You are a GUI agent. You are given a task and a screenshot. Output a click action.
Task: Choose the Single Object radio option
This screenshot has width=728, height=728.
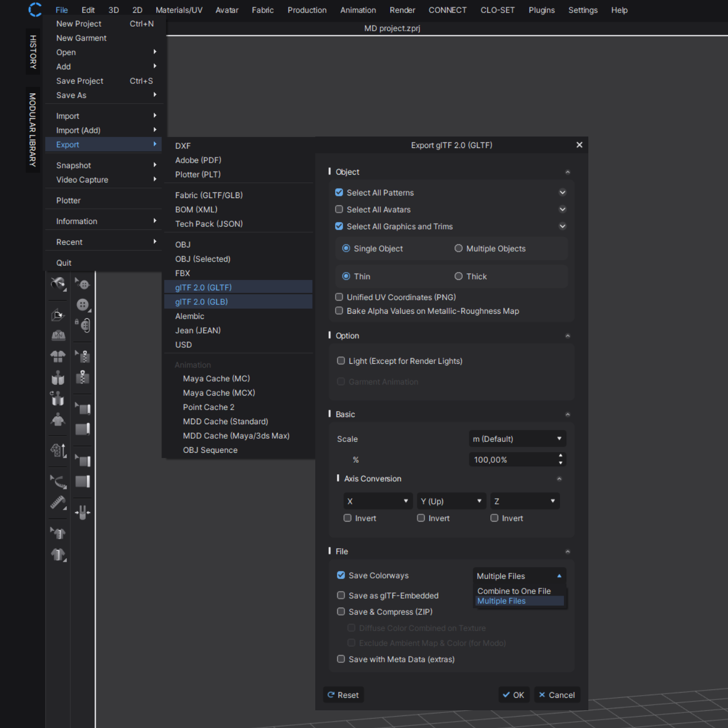point(346,249)
